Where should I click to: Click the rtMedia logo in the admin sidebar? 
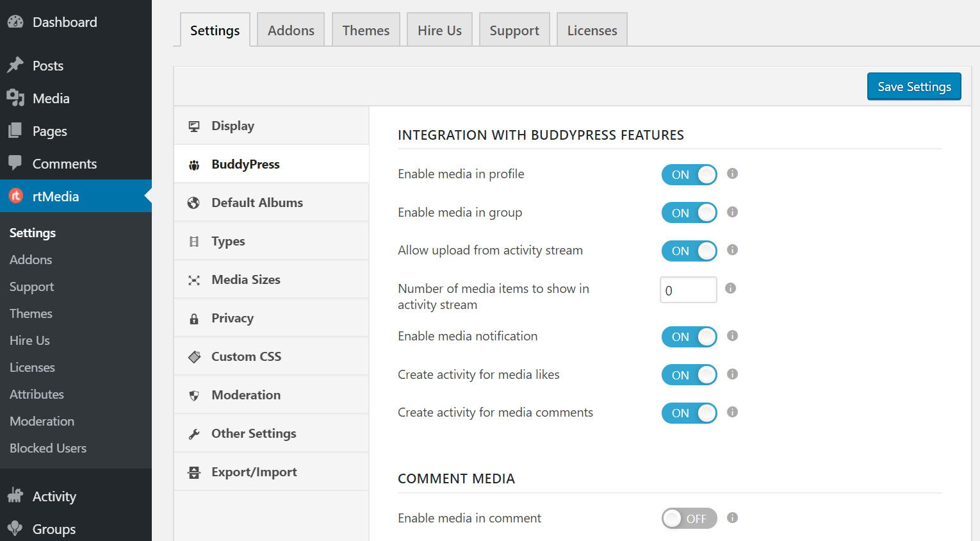pyautogui.click(x=16, y=196)
